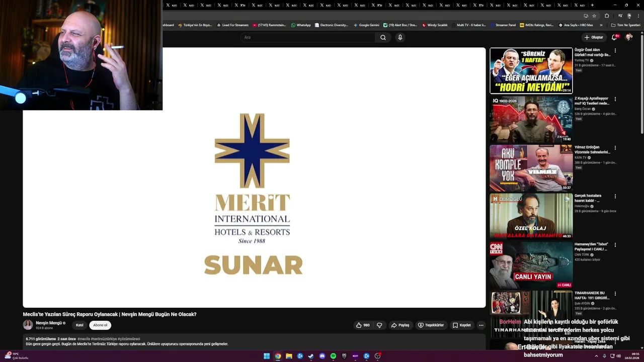
Task: Open the Hekimoğlu 'ÖZEL KOLAJ' thumbnail
Action: [531, 217]
